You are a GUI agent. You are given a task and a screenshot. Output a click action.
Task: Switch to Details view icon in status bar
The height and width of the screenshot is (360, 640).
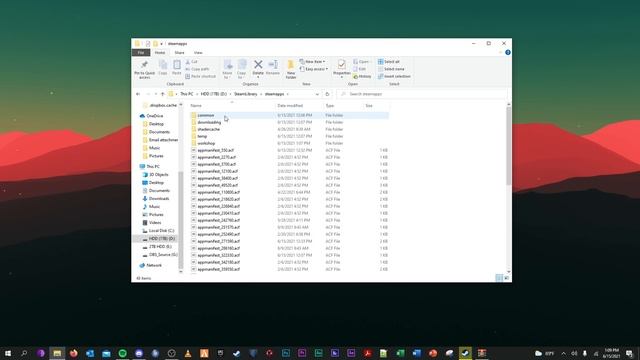[499, 278]
